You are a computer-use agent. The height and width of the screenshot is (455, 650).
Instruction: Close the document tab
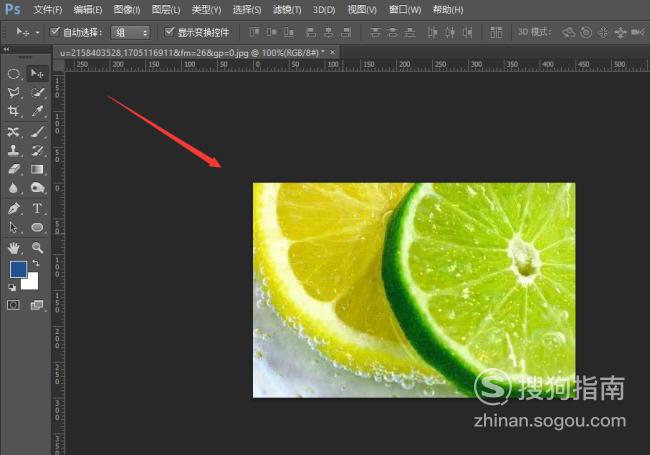(332, 52)
